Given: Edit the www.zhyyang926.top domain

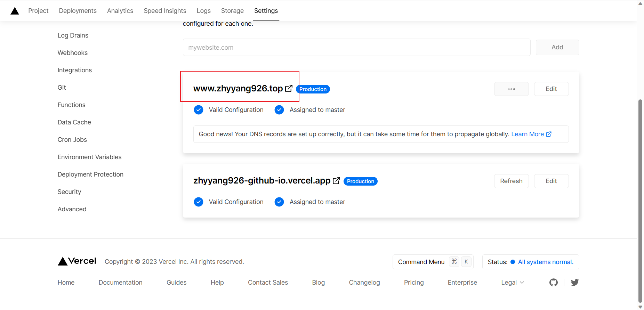Looking at the screenshot, I should point(552,89).
